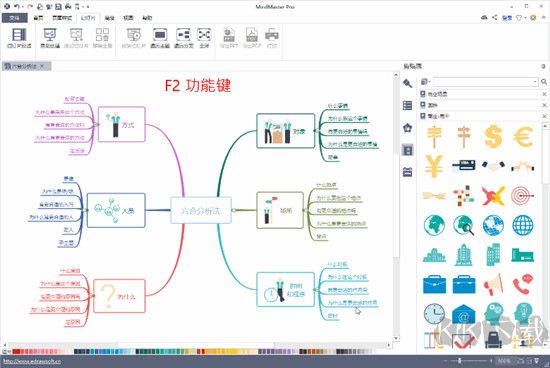550x368 pixels.
Task: Collapse the branch beside the purple top-left topic
Action: [95, 124]
